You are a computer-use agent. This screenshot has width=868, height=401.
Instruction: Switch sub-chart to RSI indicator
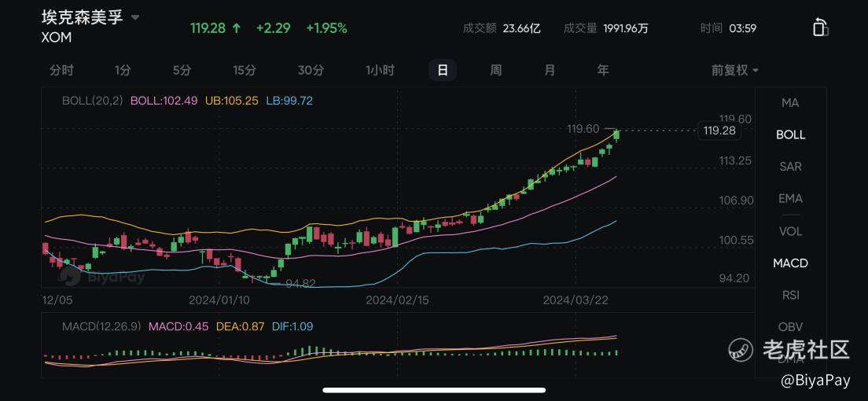click(x=790, y=295)
